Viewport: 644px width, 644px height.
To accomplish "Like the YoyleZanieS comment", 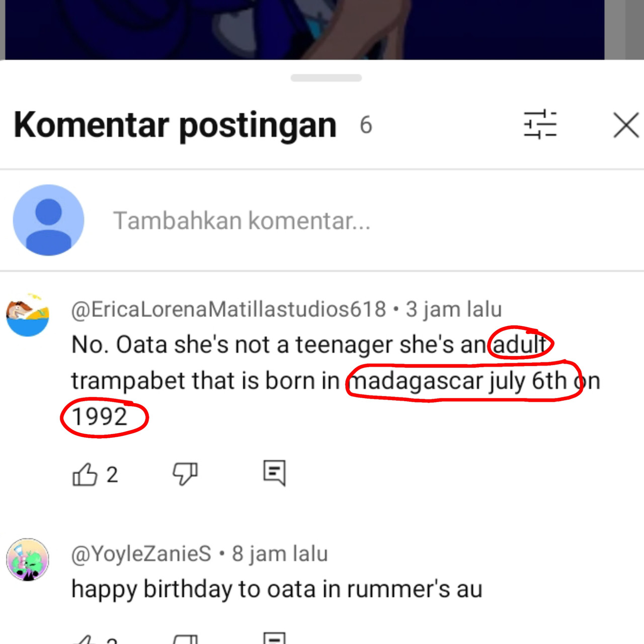I will [85, 638].
